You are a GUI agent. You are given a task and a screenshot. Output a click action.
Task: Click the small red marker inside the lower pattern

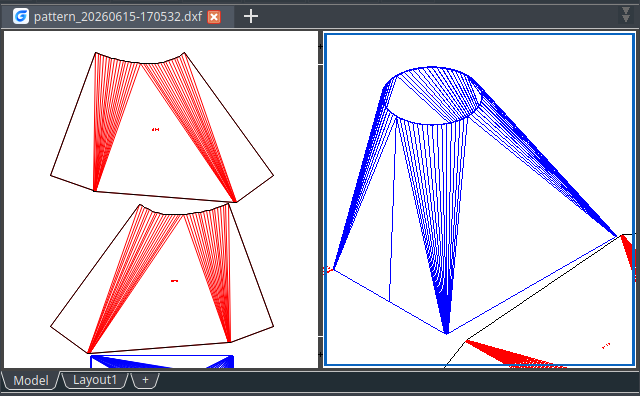174,281
